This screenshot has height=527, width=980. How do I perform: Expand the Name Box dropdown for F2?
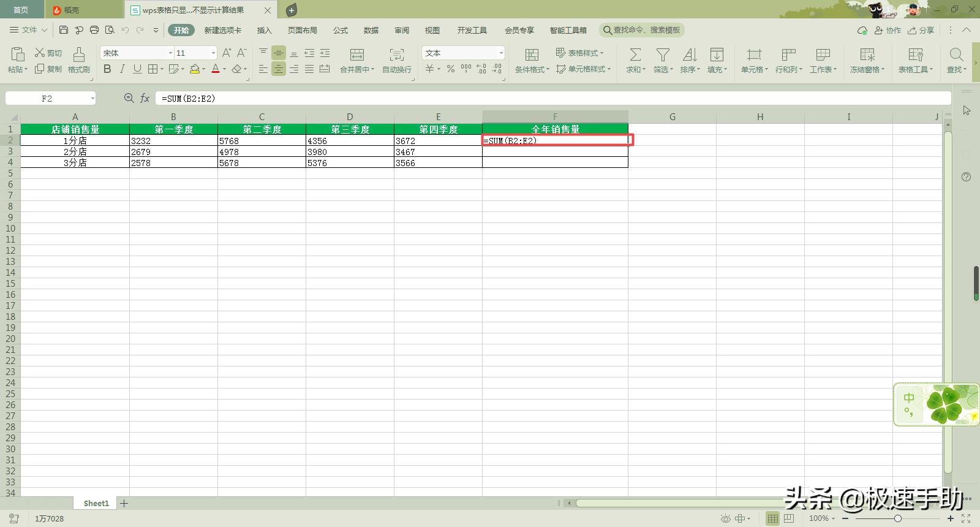click(x=92, y=98)
